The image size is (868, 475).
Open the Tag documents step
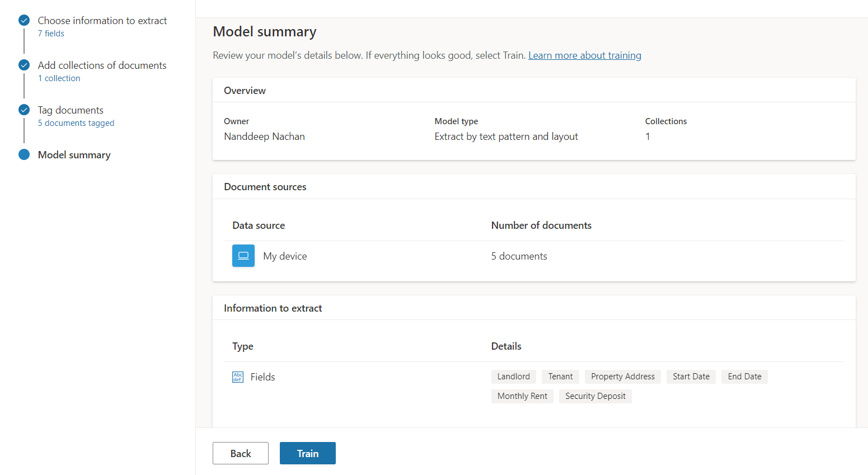click(71, 110)
